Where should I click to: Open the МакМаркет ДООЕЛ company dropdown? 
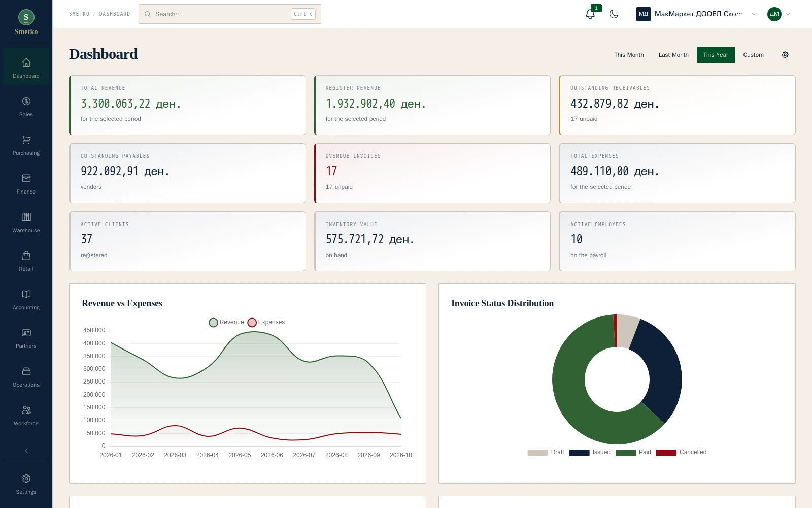pos(697,14)
